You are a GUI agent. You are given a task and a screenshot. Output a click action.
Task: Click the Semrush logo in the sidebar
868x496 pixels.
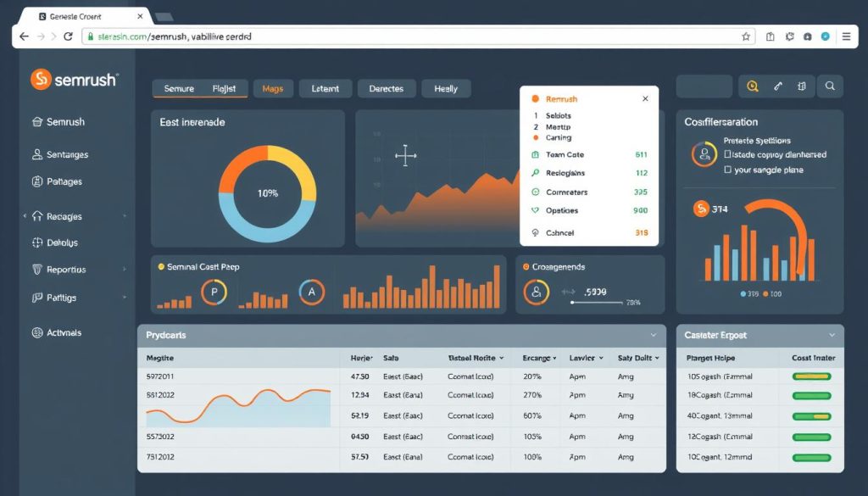click(x=42, y=80)
